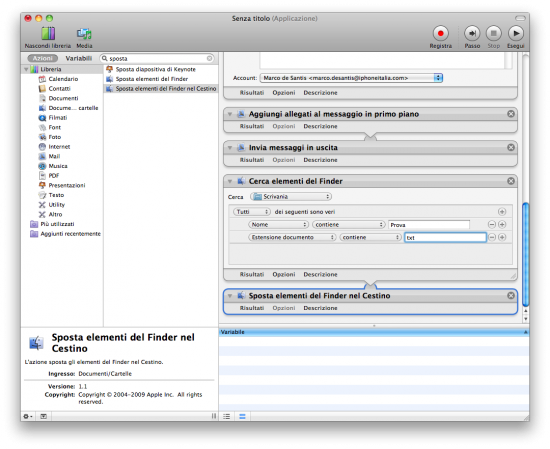550x449 pixels.
Task: Open contiene dropdown in Estensione row
Action: tap(370, 237)
